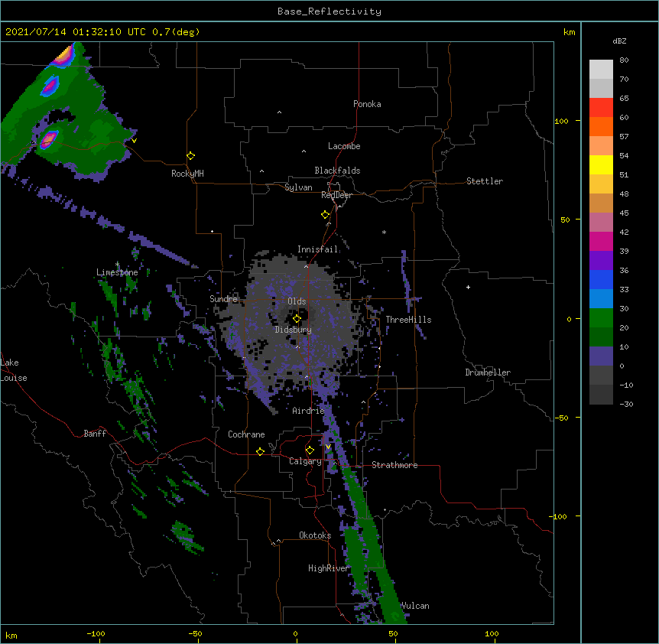The width and height of the screenshot is (659, 644).
Task: Click the Innisfail city label
Action: click(317, 249)
